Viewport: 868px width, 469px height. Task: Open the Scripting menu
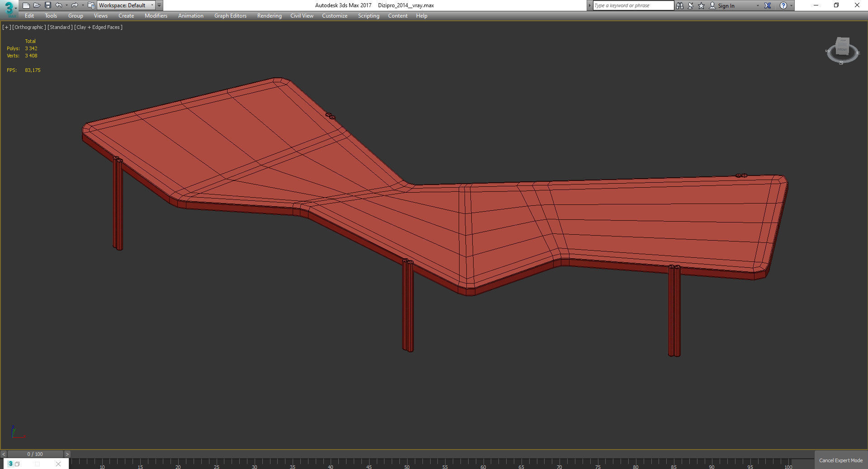[x=369, y=16]
